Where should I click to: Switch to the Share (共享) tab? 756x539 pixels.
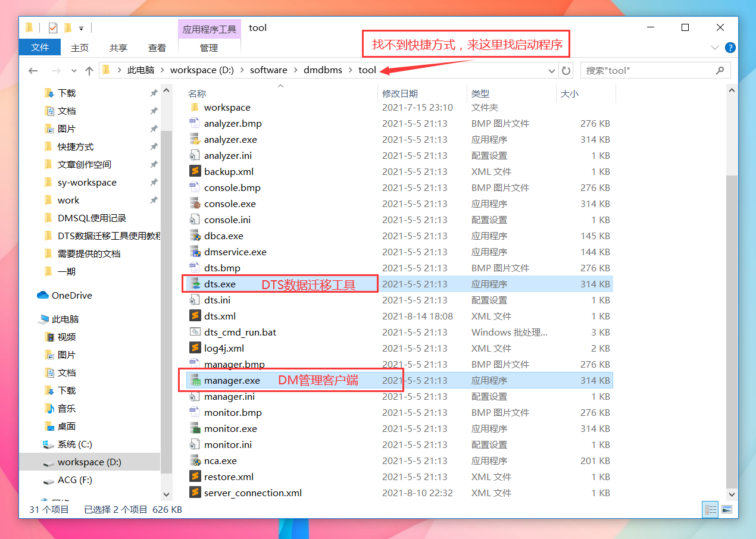tap(118, 48)
